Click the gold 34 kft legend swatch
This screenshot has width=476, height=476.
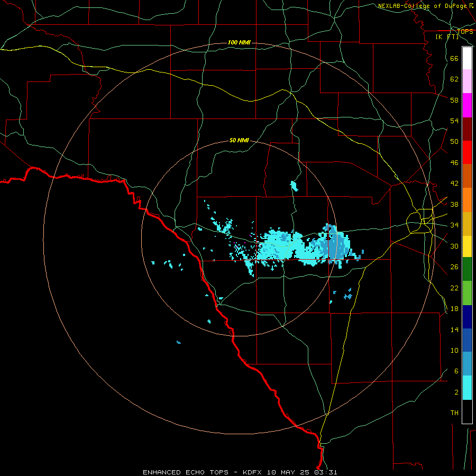(467, 224)
